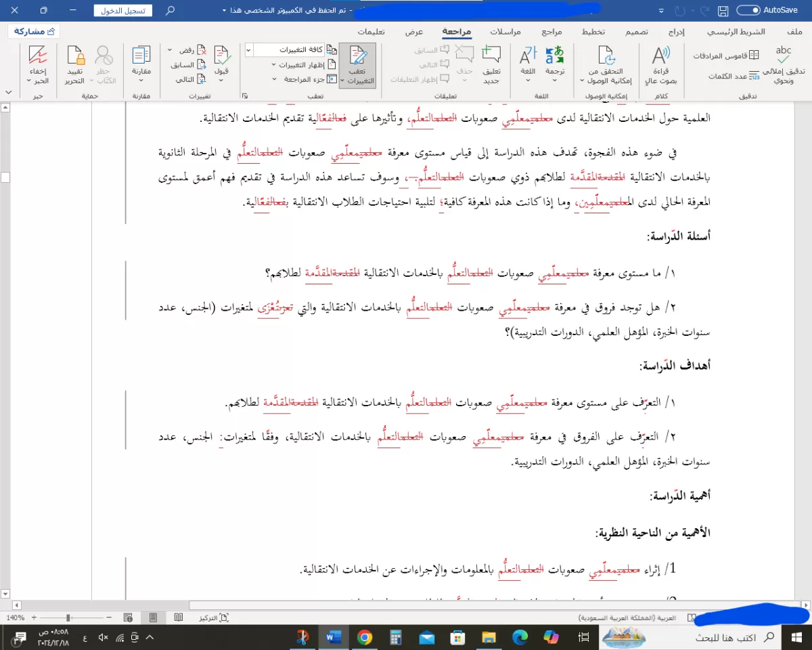Open the taskbar notification center icon
Viewport: 812px width, 650px height.
pyautogui.click(x=20, y=637)
